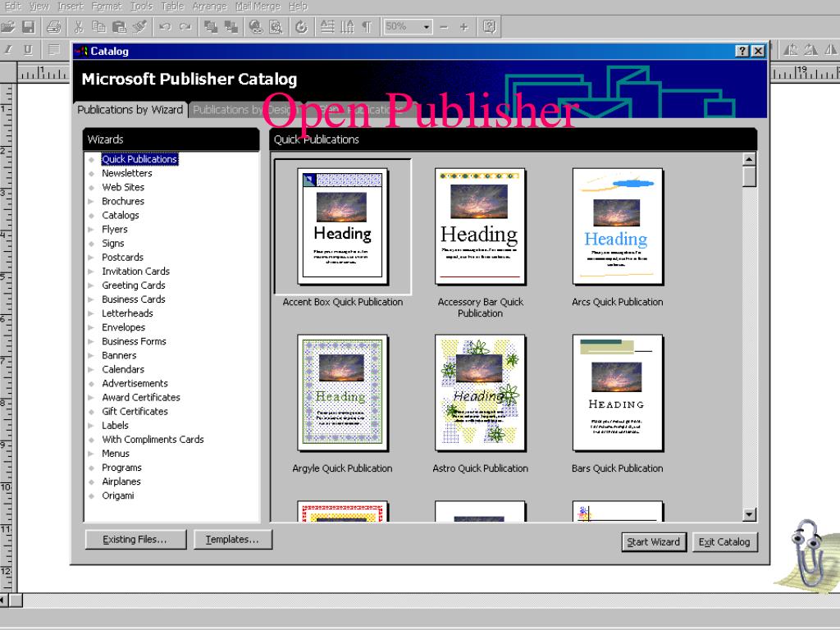The height and width of the screenshot is (630, 840).
Task: Expand the arrow beside Brochures wizard
Action: pos(91,202)
